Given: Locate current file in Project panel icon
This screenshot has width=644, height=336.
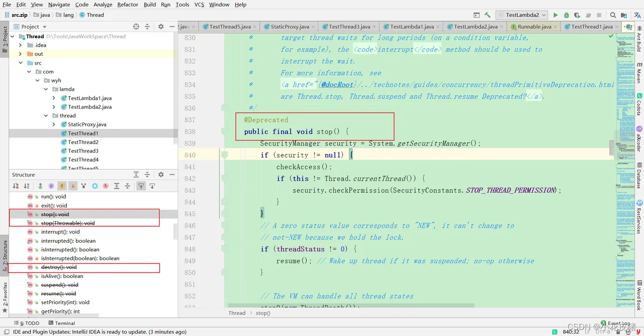Looking at the screenshot, I should click(x=136, y=27).
